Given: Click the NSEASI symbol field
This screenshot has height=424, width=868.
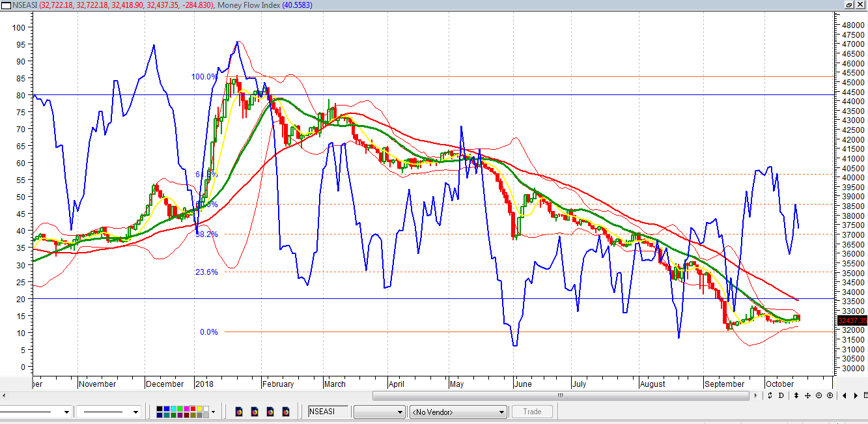Looking at the screenshot, I should (329, 412).
